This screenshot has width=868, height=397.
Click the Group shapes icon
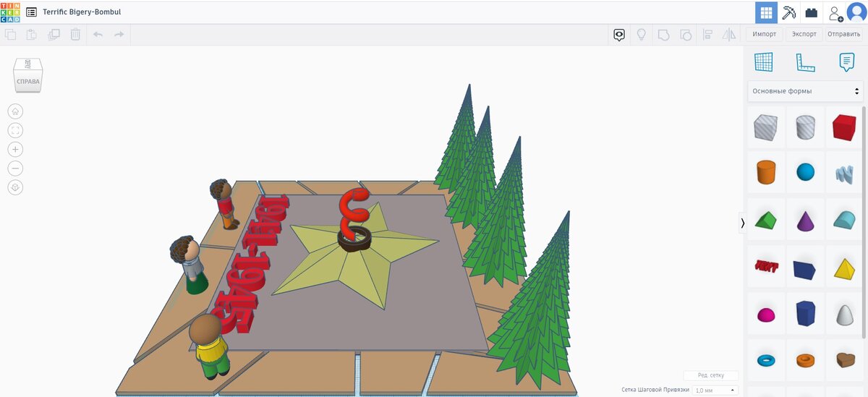663,34
